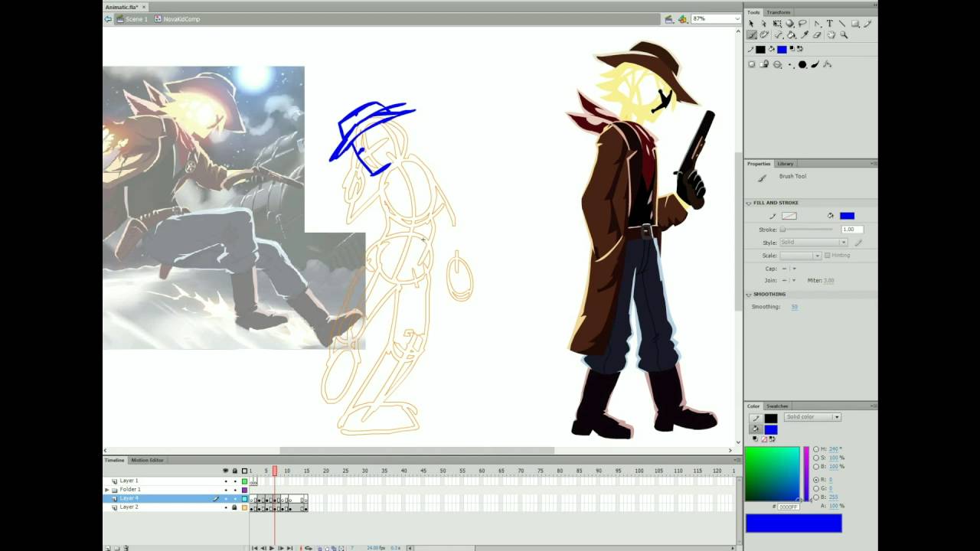Pick the Lasso tool
This screenshot has height=551, width=980.
pos(802,24)
